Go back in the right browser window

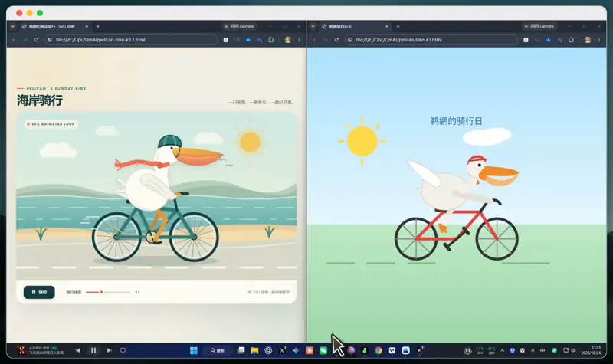(x=314, y=40)
